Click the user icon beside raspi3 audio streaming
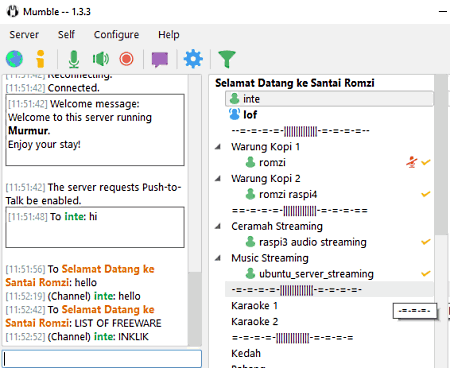Viewport: 450px width, 368px height. pyautogui.click(x=250, y=242)
